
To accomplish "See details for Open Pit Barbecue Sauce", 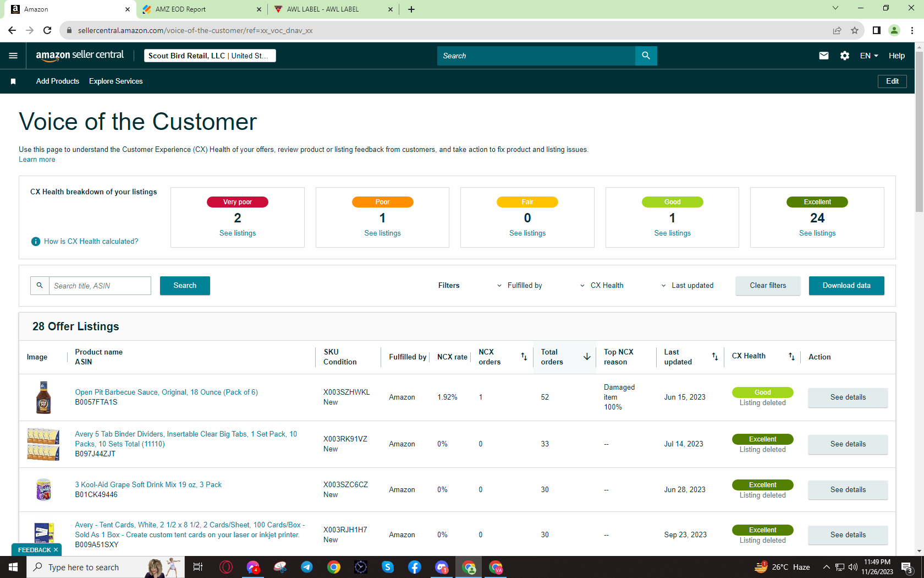I will (x=848, y=397).
